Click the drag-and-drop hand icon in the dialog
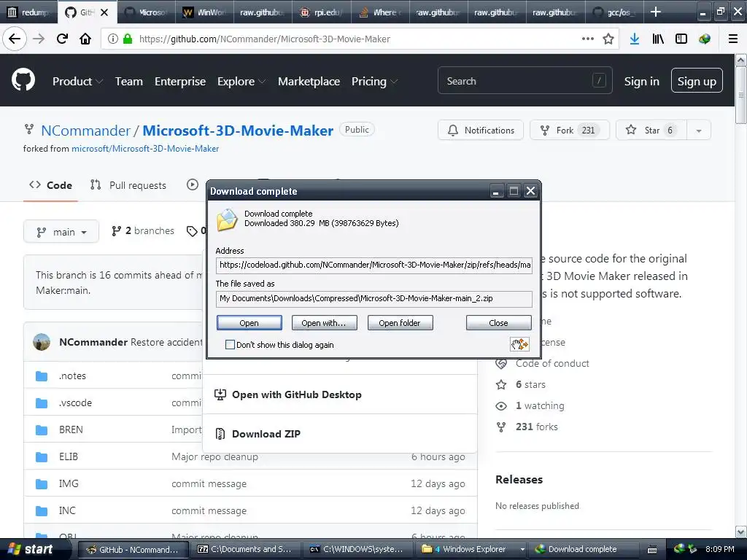The height and width of the screenshot is (560, 747). coord(519,344)
